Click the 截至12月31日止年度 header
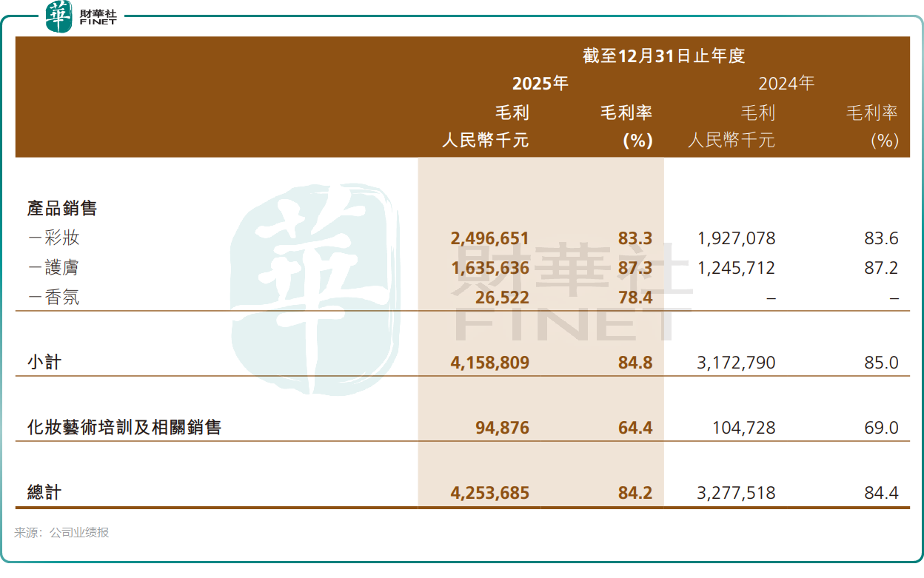Image resolution: width=924 pixels, height=578 pixels. [663, 56]
